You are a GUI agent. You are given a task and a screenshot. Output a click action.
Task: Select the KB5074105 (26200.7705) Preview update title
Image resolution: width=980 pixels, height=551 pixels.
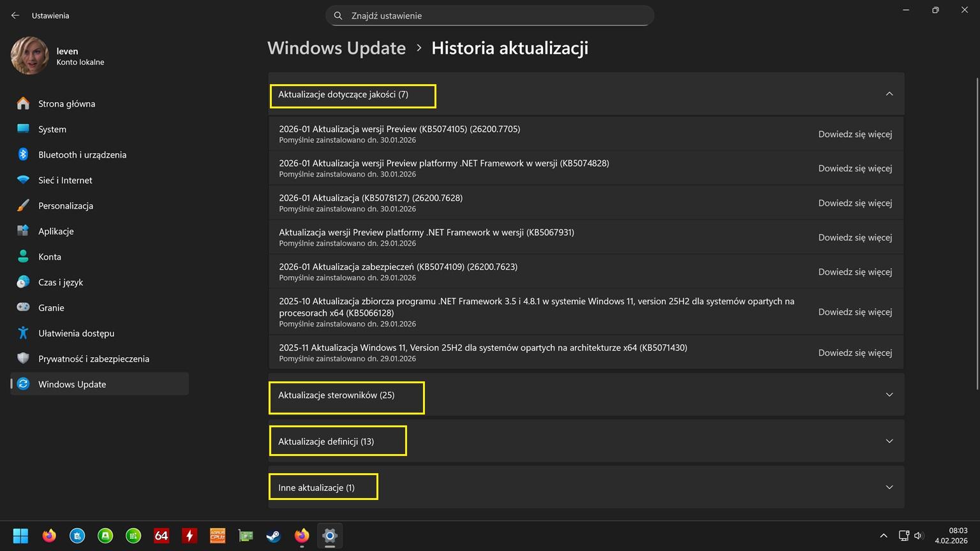[399, 129]
